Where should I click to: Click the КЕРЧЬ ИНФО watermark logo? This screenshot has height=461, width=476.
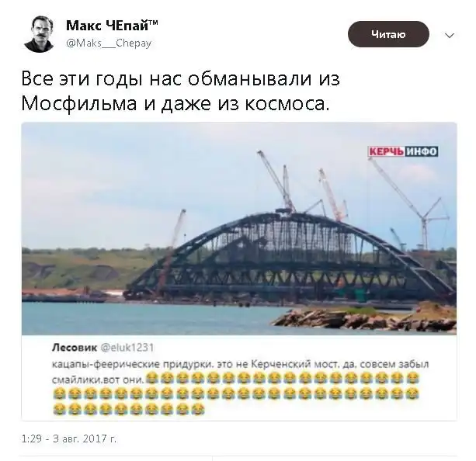point(403,151)
